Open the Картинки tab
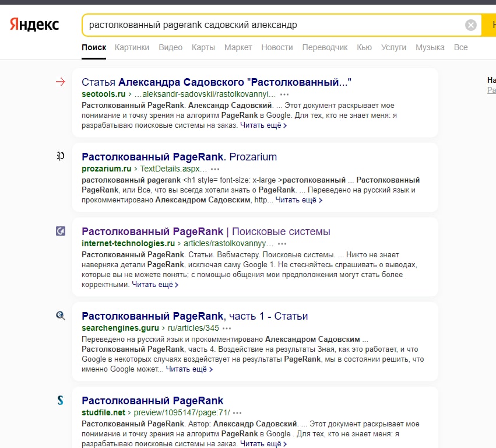This screenshot has height=448, width=496. [x=132, y=47]
